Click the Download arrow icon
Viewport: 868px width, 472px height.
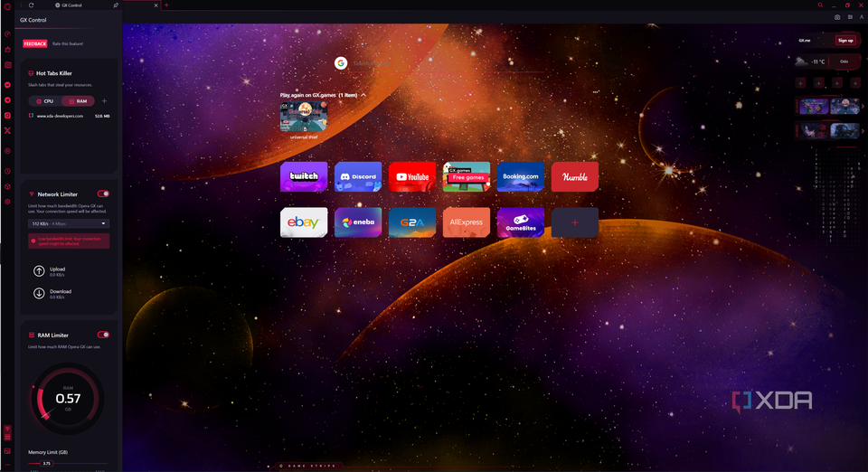pyautogui.click(x=39, y=293)
